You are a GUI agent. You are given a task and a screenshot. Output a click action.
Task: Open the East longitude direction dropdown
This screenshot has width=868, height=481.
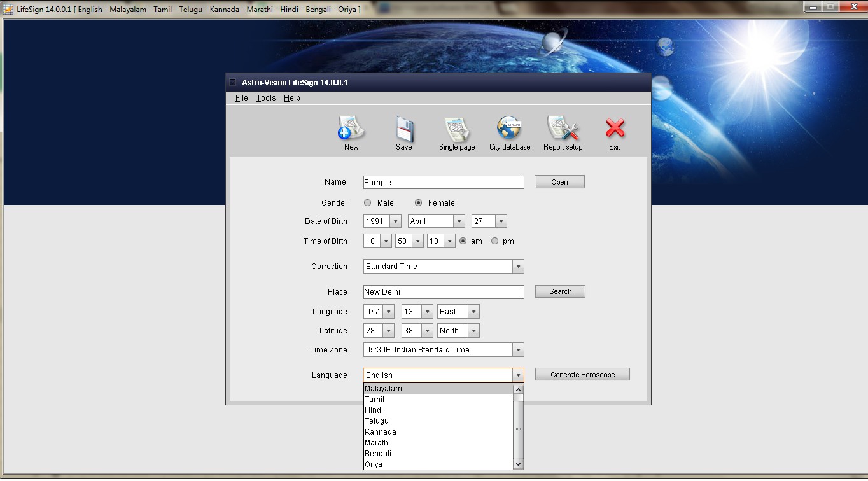[473, 312]
